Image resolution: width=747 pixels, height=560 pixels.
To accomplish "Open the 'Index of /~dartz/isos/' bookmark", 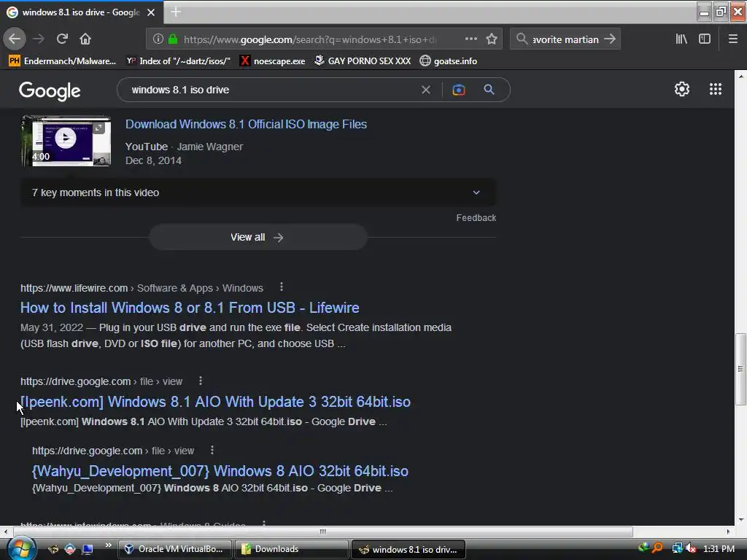I will point(178,61).
